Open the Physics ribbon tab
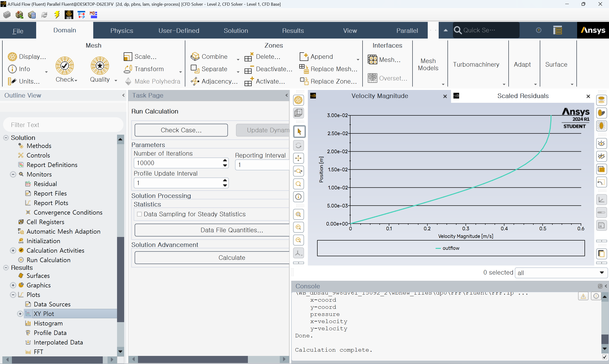The height and width of the screenshot is (364, 609). click(x=122, y=31)
